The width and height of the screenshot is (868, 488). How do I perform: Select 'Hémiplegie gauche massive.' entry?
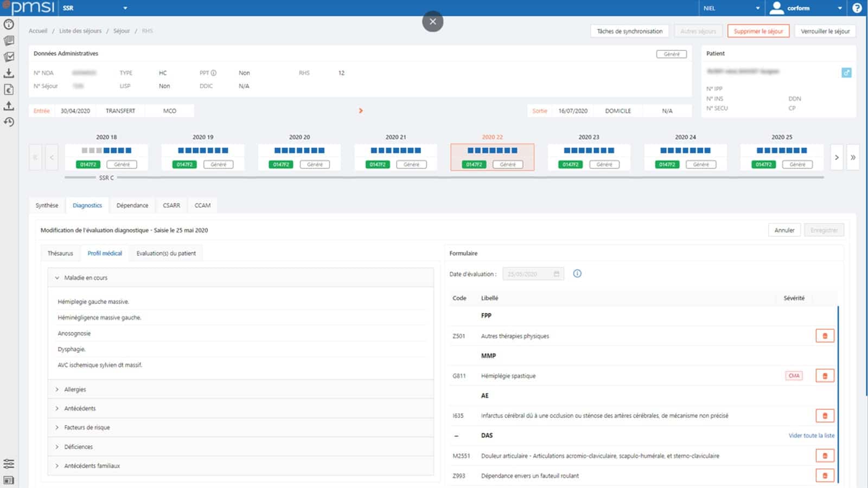click(x=93, y=301)
